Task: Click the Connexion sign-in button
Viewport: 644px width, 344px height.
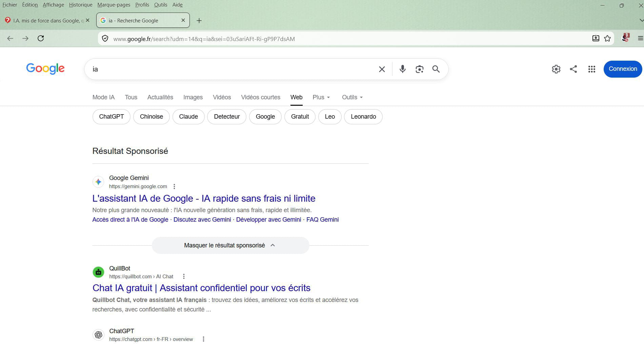Action: tap(623, 69)
